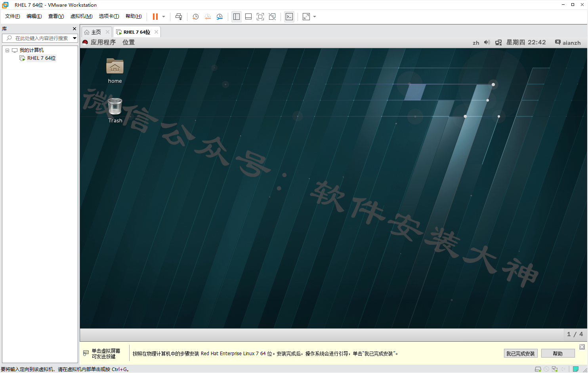Click the volume speaker icon in guest panel
Image resolution: width=588 pixels, height=373 pixels.
487,42
